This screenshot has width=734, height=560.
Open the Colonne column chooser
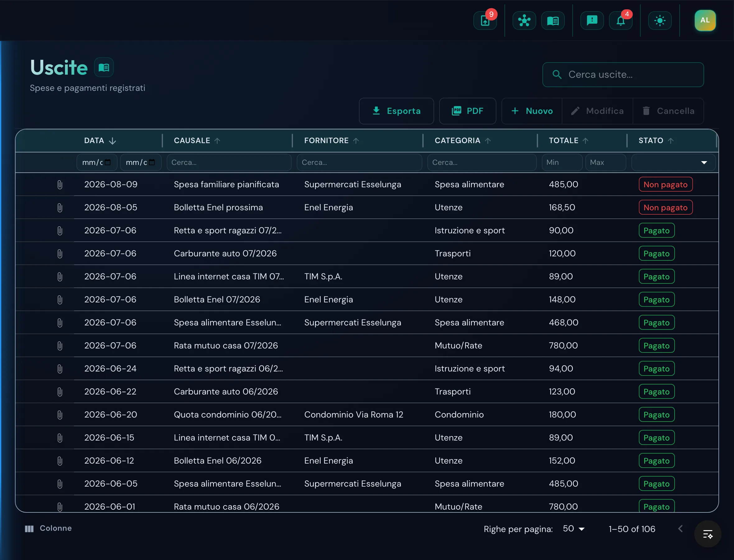click(48, 528)
